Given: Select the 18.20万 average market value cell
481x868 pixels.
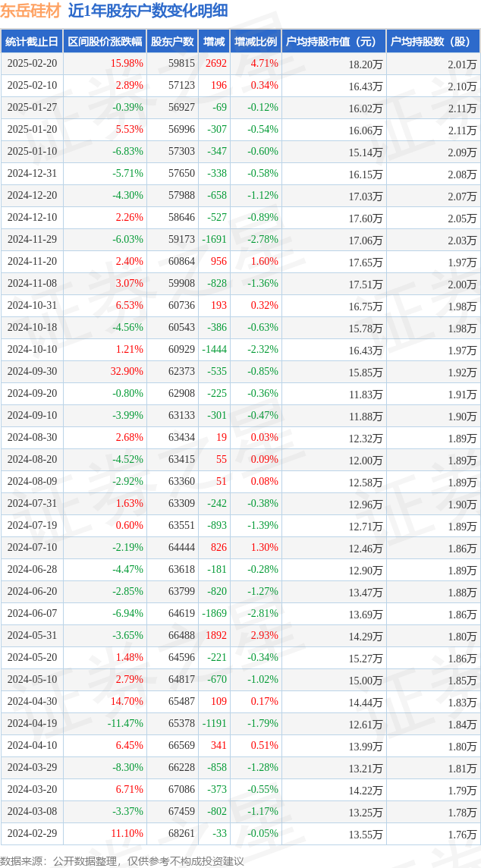Looking at the screenshot, I should 366,64.
